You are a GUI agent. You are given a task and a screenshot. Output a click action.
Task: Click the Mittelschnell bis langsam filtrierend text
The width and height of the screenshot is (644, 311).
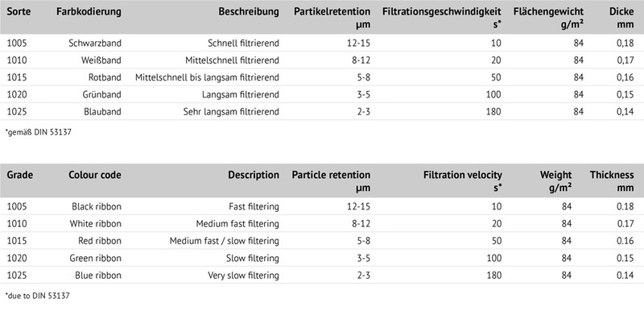pyautogui.click(x=208, y=77)
